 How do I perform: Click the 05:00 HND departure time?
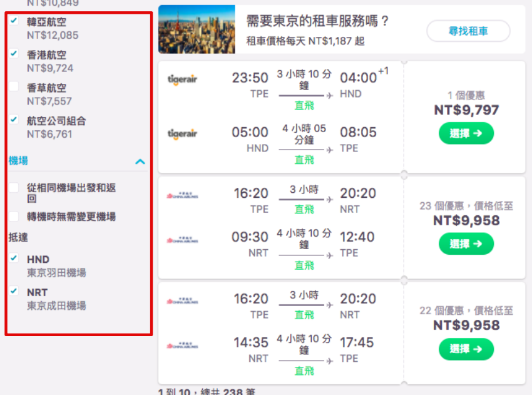(250, 132)
